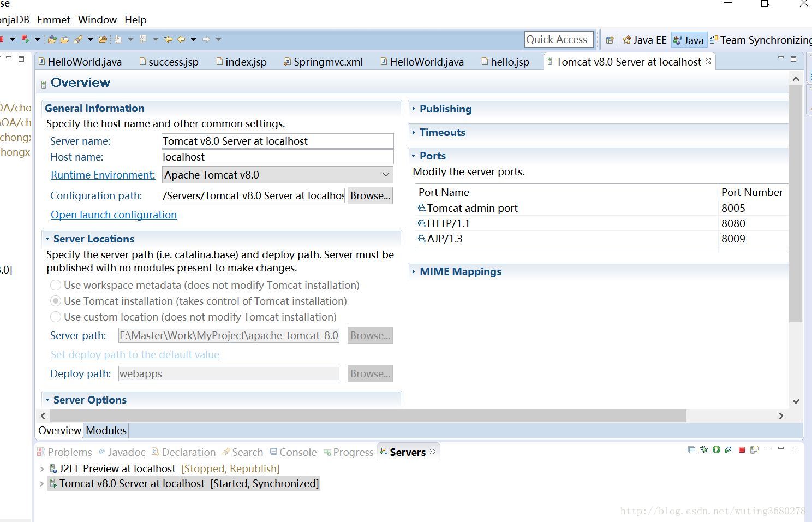
Task: Open the Servers view menu triangle
Action: (x=769, y=448)
